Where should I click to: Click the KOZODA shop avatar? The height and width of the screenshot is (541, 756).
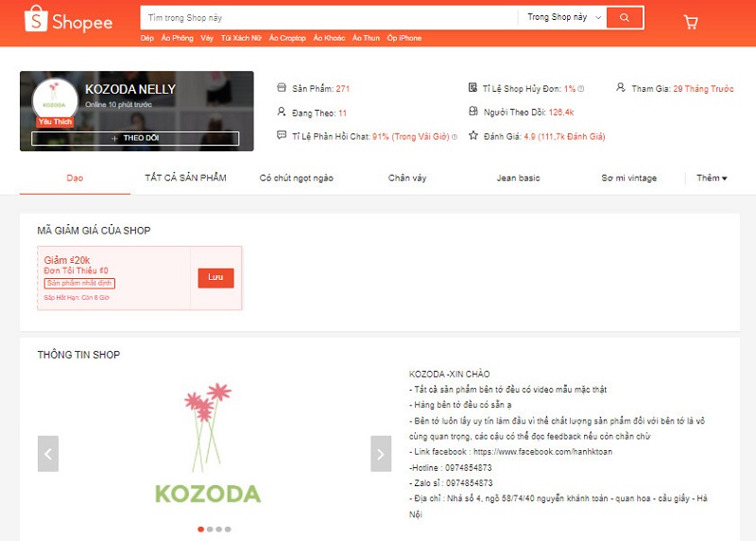point(55,100)
